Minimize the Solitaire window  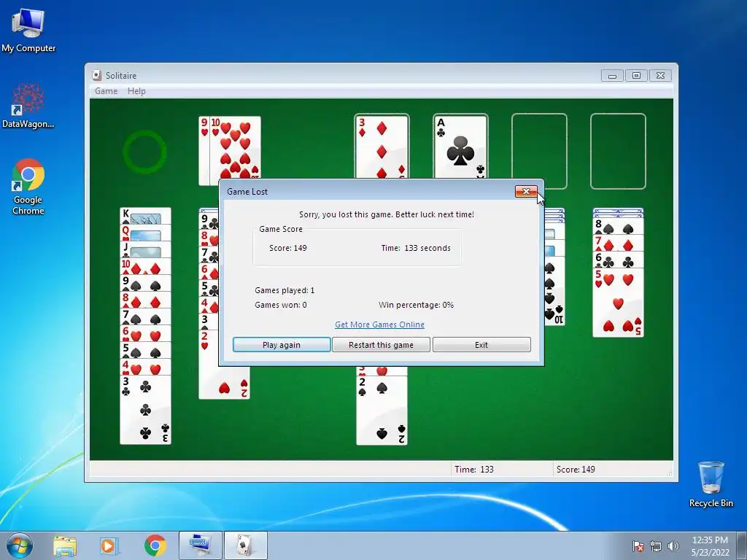(x=612, y=75)
